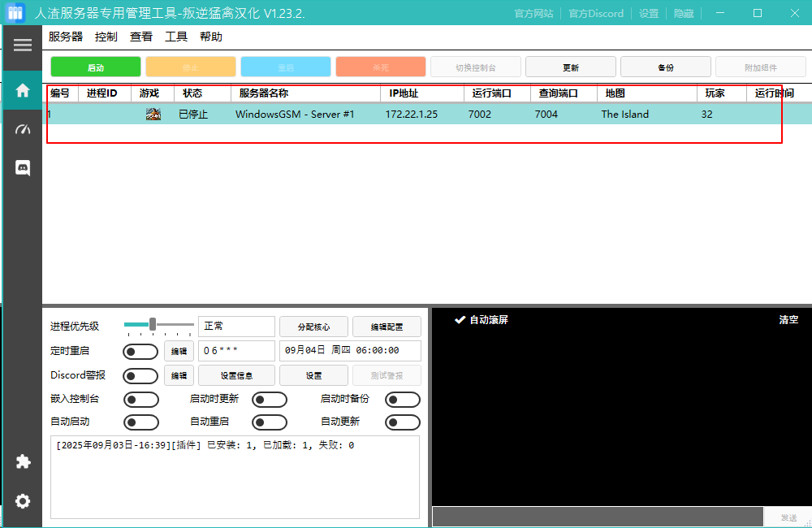The image size is (812, 528).
Task: Open the plugins puzzle icon in sidebar
Action: pyautogui.click(x=22, y=461)
